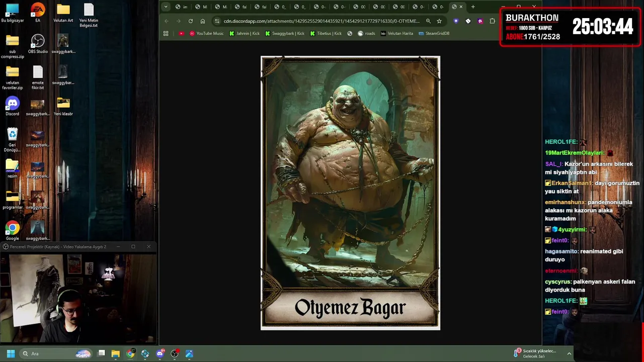Viewport: 644px width, 362px height.
Task: Click the taskbar Ara search box
Action: pyautogui.click(x=56, y=353)
